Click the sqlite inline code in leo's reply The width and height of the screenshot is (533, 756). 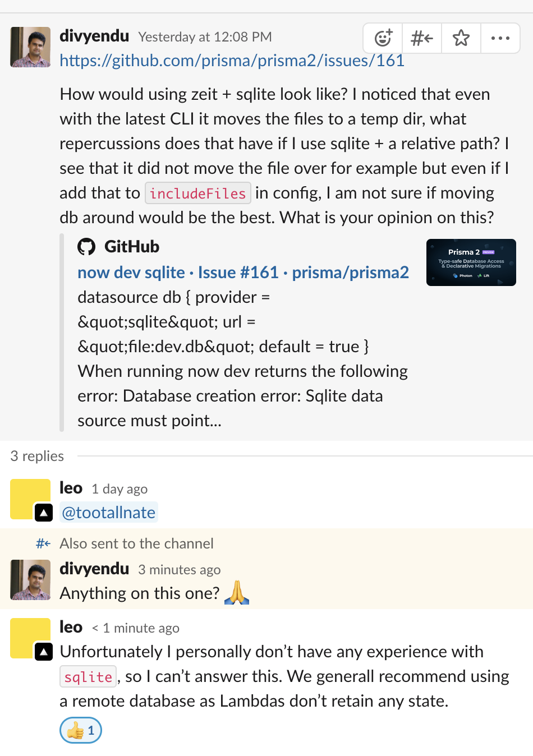click(x=88, y=676)
